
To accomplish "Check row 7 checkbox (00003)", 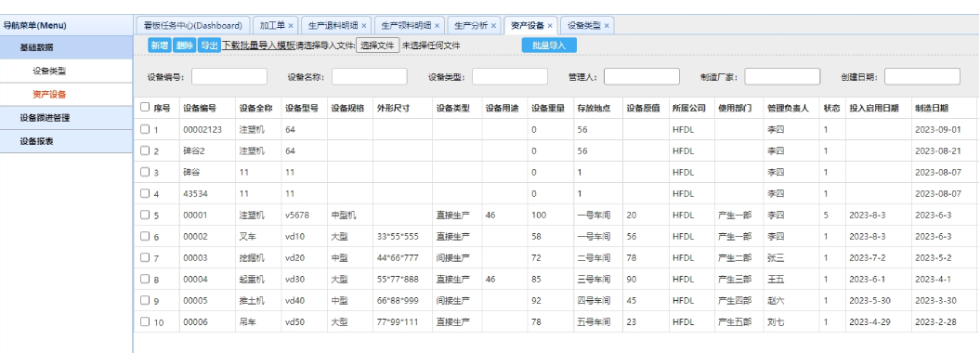I will (x=145, y=257).
